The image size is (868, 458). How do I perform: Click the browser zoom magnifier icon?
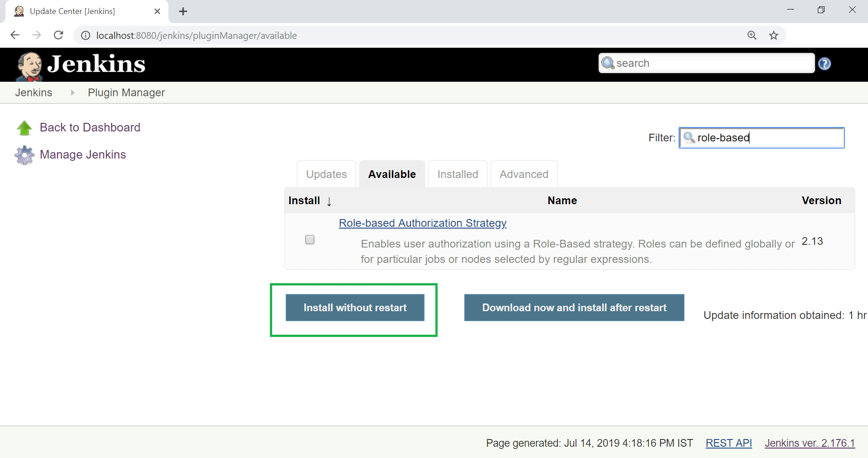click(x=752, y=35)
